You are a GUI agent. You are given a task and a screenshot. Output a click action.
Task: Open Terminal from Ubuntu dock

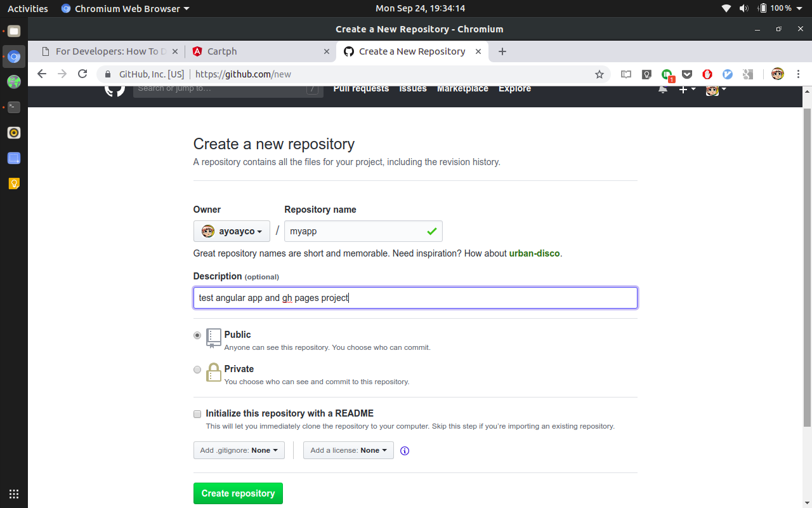click(x=14, y=107)
